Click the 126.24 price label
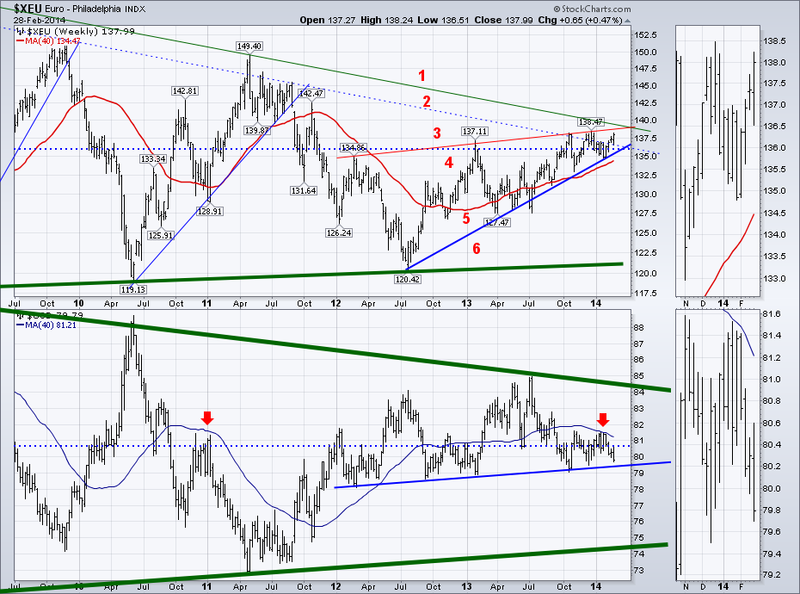Image resolution: width=800 pixels, height=594 pixels. point(339,233)
